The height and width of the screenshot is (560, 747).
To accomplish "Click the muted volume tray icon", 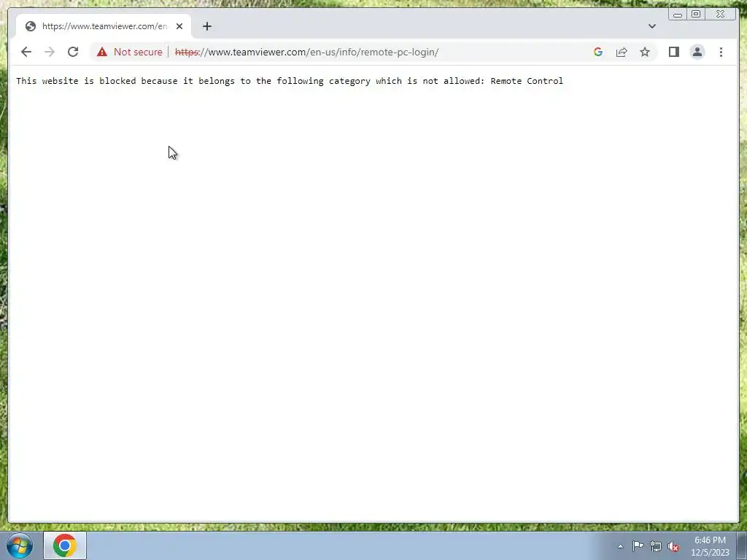I will click(673, 546).
